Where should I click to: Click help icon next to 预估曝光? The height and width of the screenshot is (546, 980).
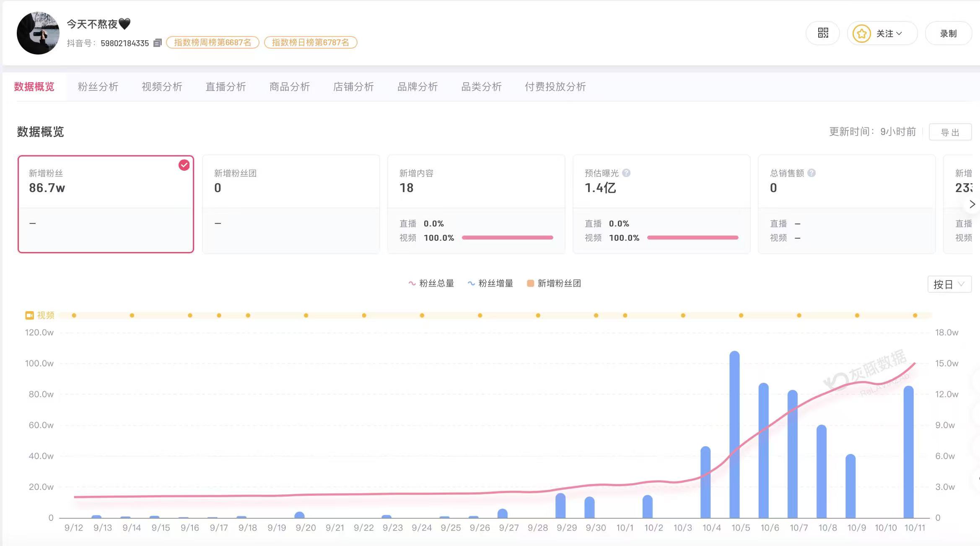(x=626, y=173)
